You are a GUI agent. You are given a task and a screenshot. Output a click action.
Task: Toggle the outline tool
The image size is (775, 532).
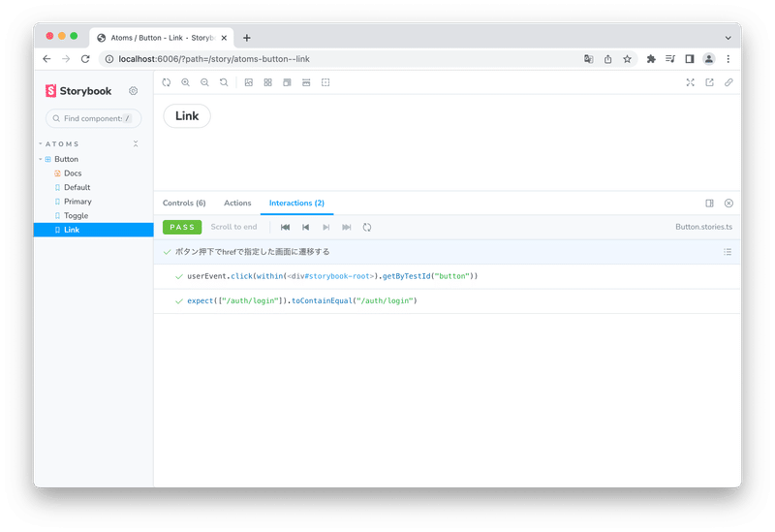[325, 82]
